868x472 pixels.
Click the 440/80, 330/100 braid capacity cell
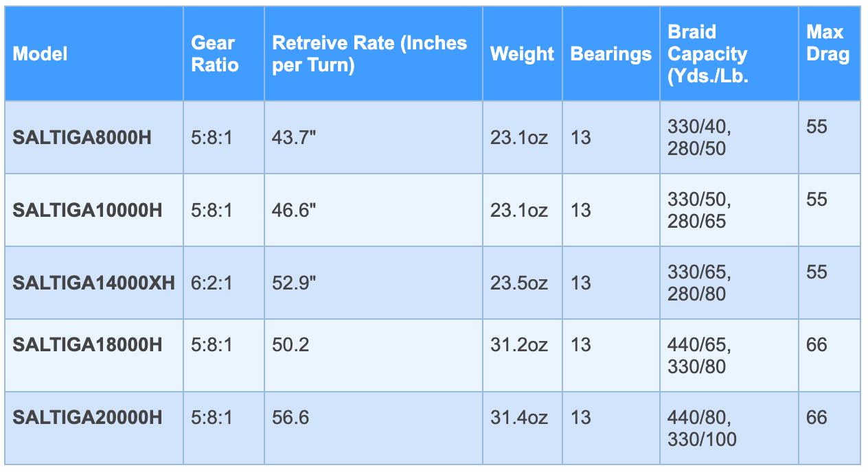(x=702, y=428)
